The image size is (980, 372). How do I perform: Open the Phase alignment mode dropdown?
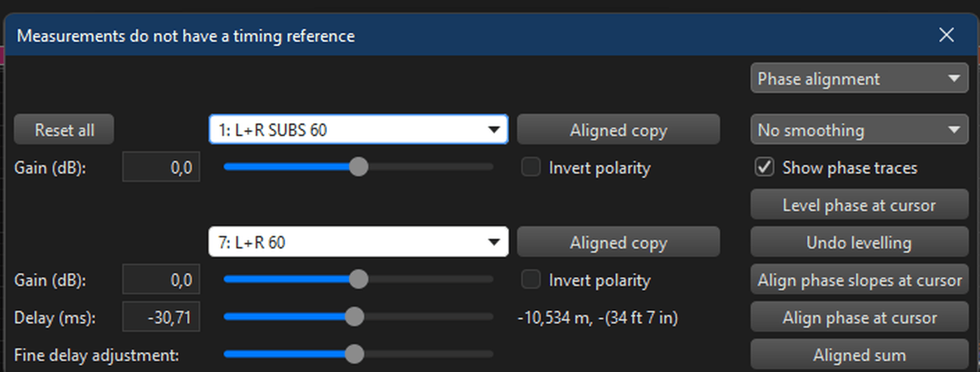[x=859, y=79]
